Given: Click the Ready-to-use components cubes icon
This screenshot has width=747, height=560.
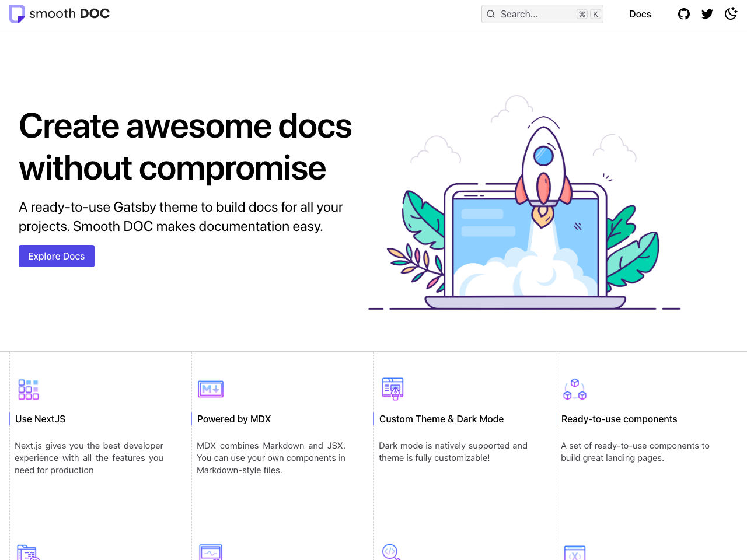Looking at the screenshot, I should (x=575, y=389).
